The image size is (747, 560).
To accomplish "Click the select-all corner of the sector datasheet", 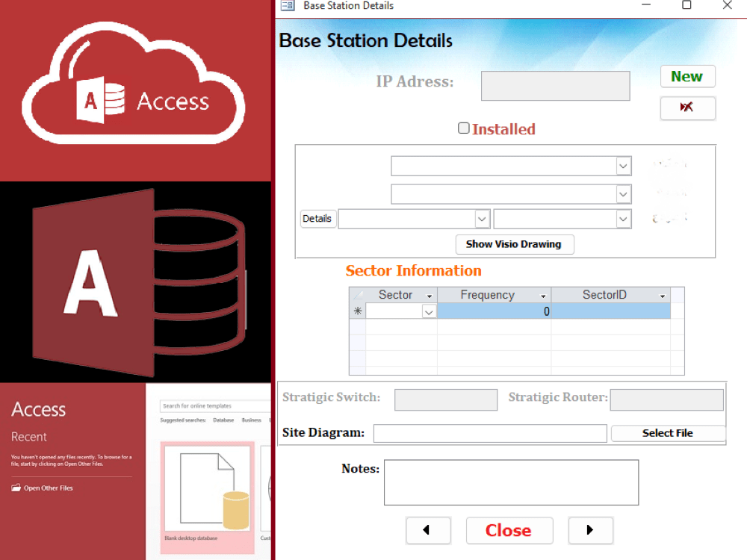I will pos(358,295).
